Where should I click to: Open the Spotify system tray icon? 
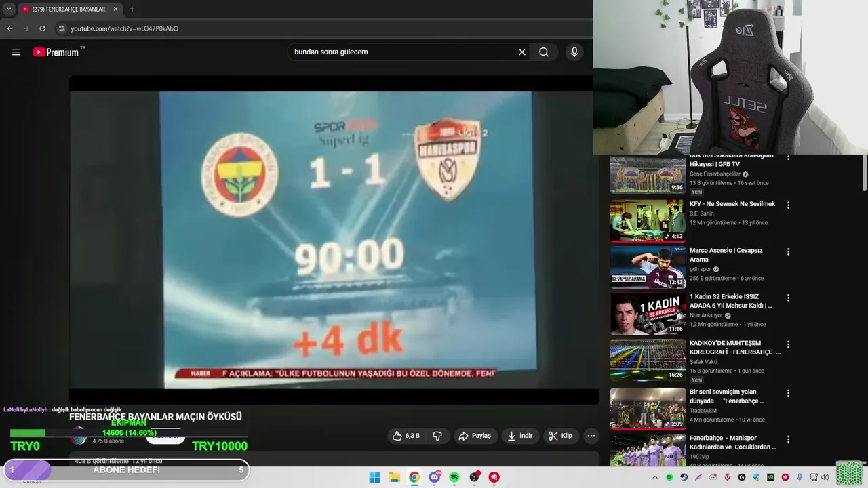coord(669,477)
